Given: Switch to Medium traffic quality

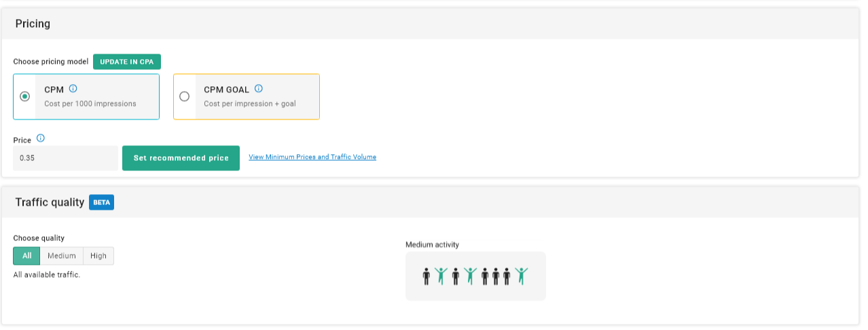Looking at the screenshot, I should point(61,256).
